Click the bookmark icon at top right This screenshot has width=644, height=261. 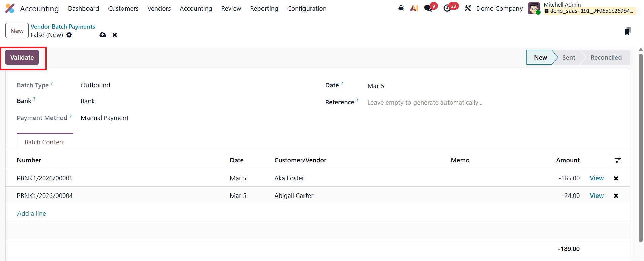(627, 31)
